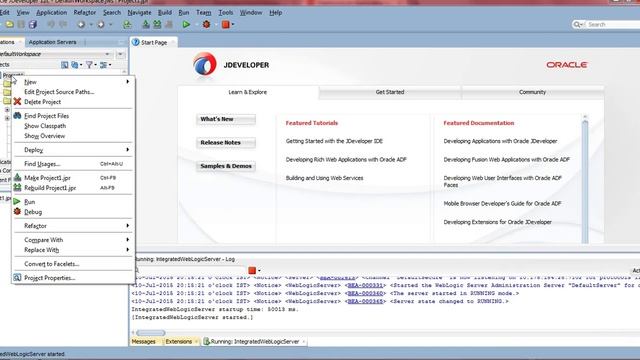Viewport: 640px width, 360px height.
Task: Click the magnifier icon in the search box
Action: [577, 24]
